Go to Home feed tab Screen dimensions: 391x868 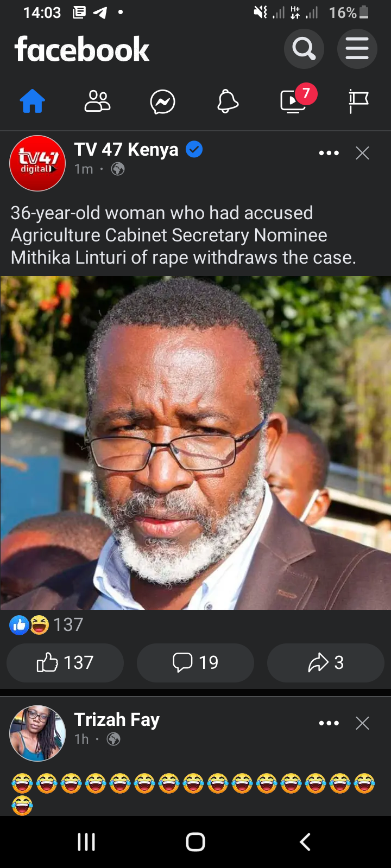pyautogui.click(x=33, y=101)
